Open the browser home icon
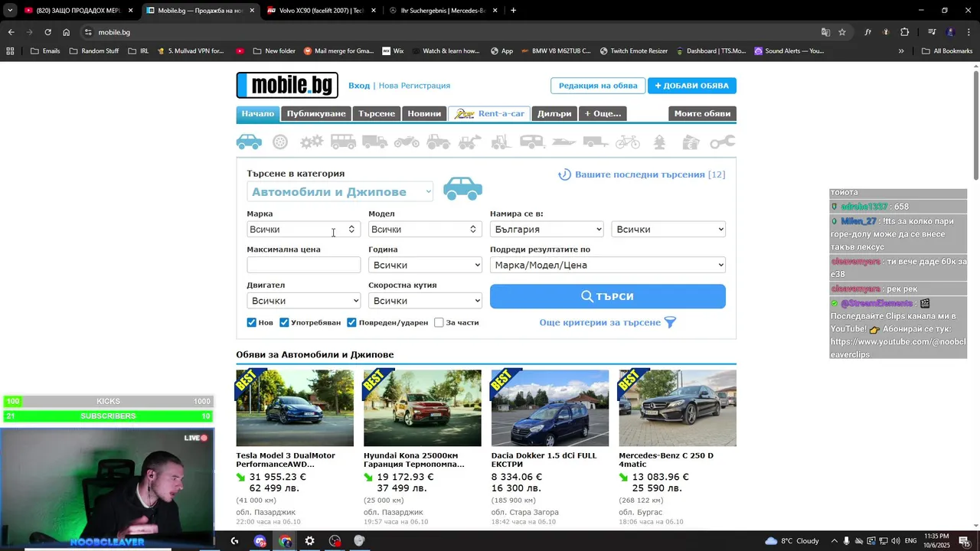Image resolution: width=980 pixels, height=551 pixels. click(66, 32)
